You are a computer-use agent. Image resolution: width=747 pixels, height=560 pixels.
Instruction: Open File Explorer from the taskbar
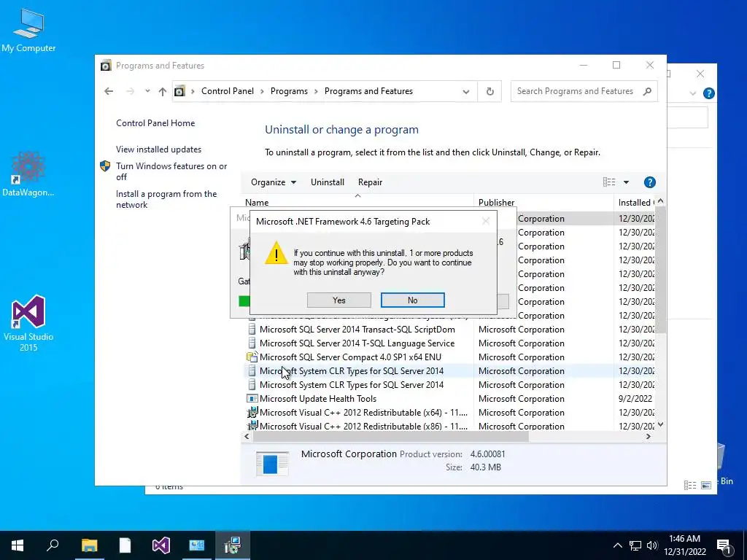[89, 545]
